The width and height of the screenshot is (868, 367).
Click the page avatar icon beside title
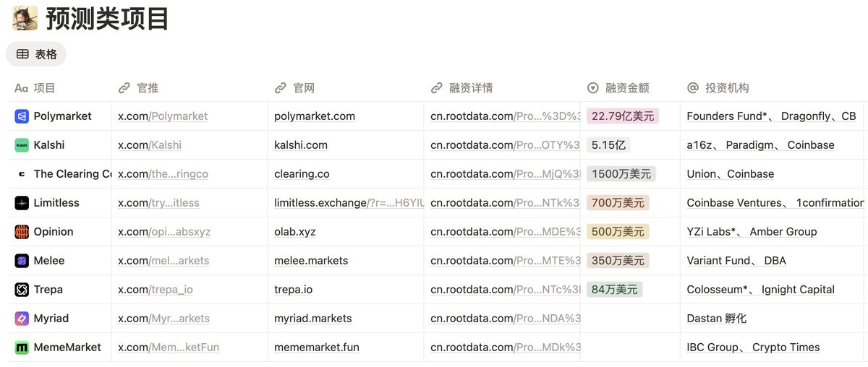(x=25, y=18)
